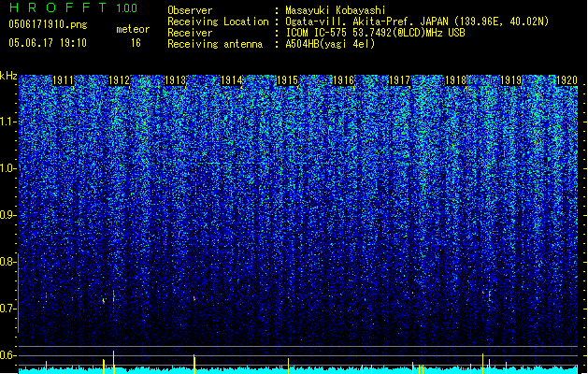588x374 pixels.
Task: Click the 1916 time marker
Action: pos(343,80)
